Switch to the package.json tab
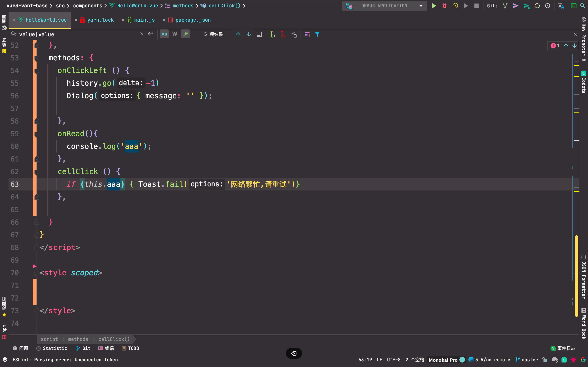 [x=193, y=20]
